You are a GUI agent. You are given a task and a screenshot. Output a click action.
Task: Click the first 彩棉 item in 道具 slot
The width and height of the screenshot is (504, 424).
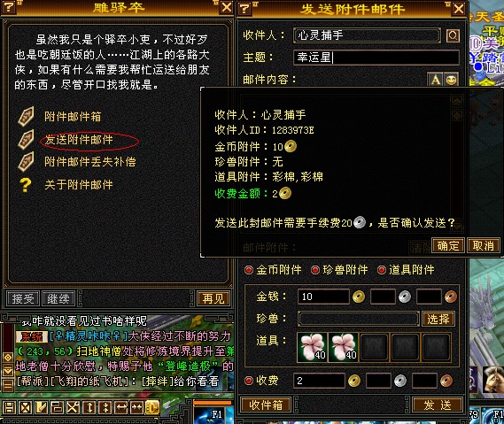coord(313,347)
